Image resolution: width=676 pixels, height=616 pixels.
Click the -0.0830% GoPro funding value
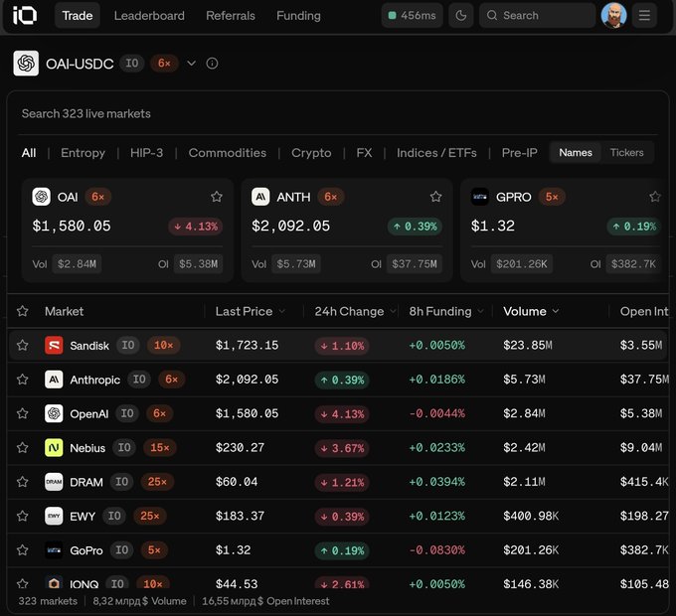coord(436,550)
